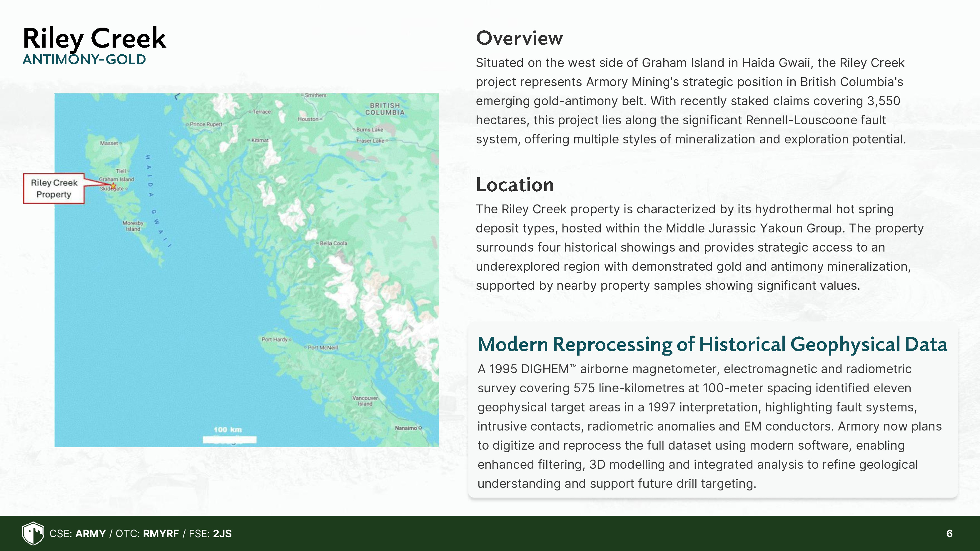This screenshot has width=980, height=551.
Task: Click the Location section heading
Action: coord(514,185)
